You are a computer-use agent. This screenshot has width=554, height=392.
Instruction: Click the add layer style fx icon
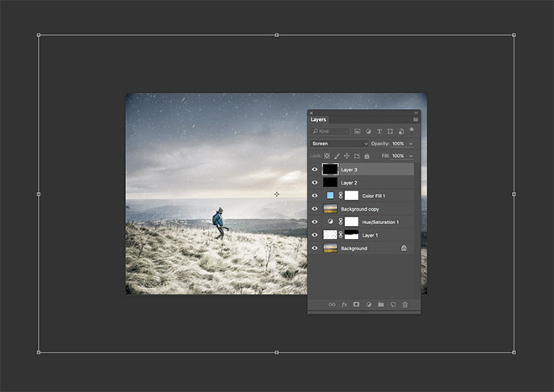point(344,305)
